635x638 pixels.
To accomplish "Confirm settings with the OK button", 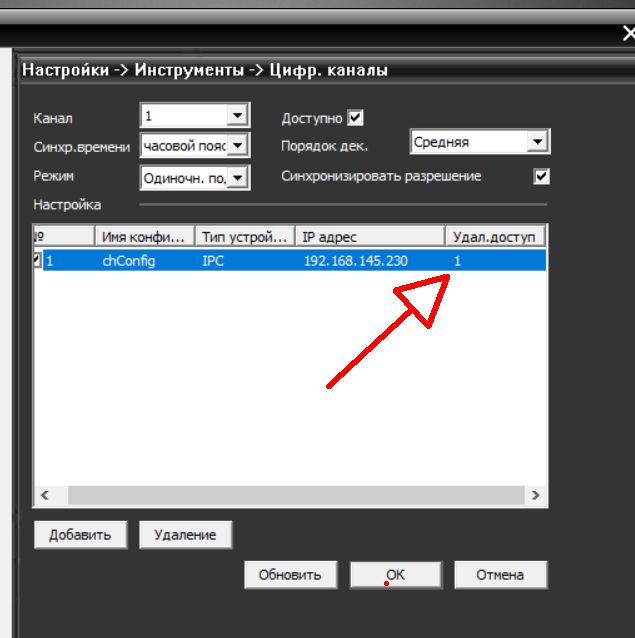I will tap(395, 575).
